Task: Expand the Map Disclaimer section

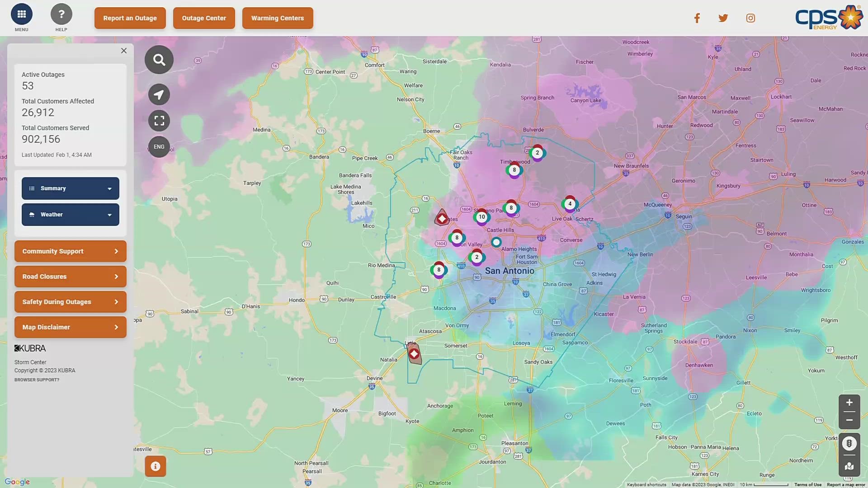Action: (x=70, y=327)
